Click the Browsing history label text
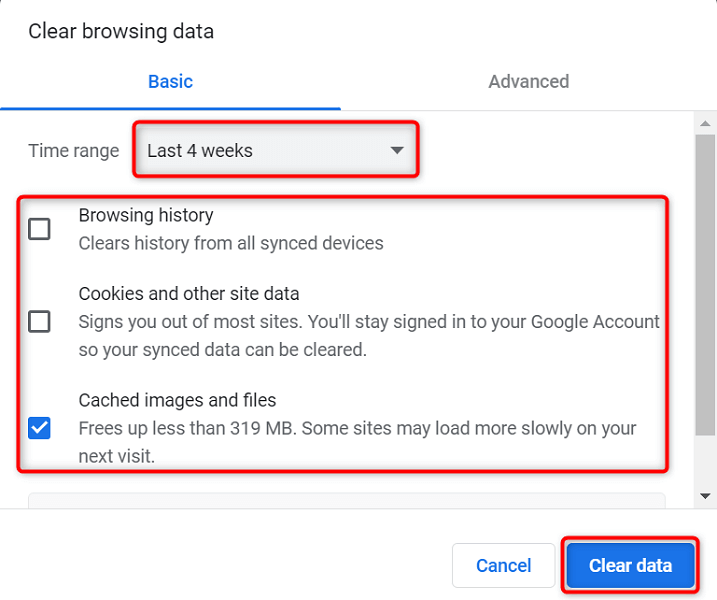Image resolution: width=717 pixels, height=600 pixels. (x=146, y=215)
